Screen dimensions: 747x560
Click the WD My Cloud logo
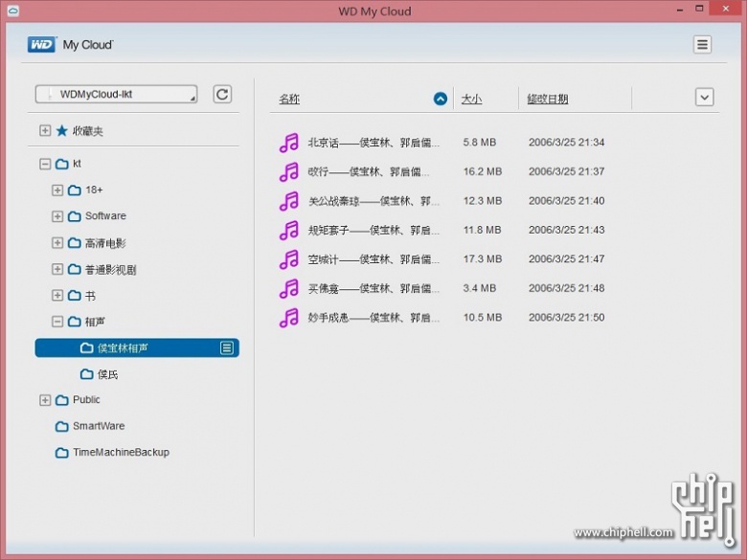pyautogui.click(x=71, y=45)
